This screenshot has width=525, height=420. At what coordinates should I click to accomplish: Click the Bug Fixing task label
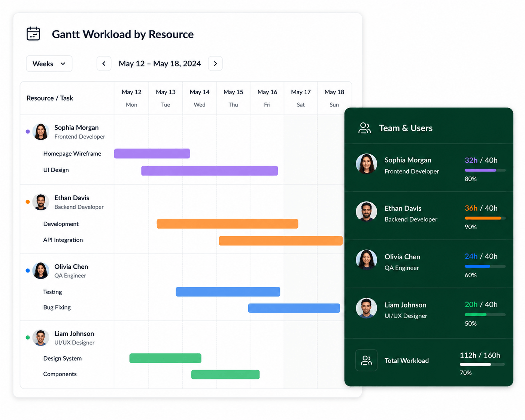[x=57, y=307]
